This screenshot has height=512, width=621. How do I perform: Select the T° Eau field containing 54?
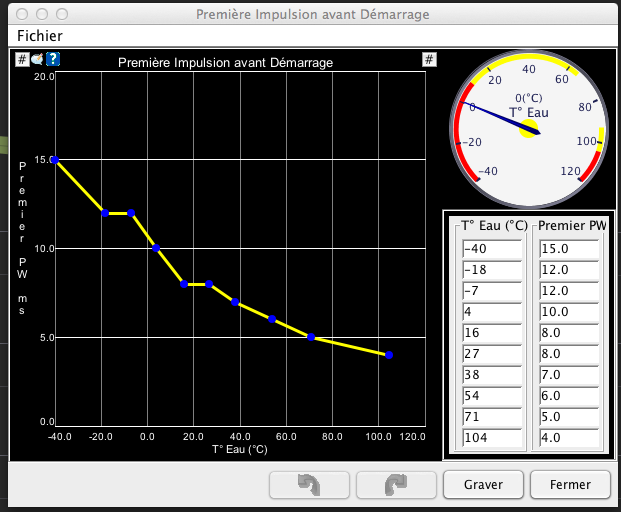click(x=492, y=396)
